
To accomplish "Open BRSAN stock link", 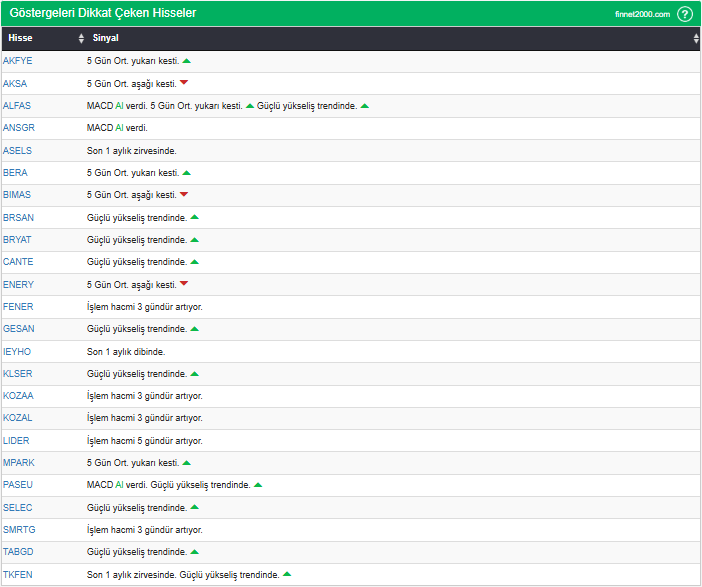I will (x=18, y=218).
